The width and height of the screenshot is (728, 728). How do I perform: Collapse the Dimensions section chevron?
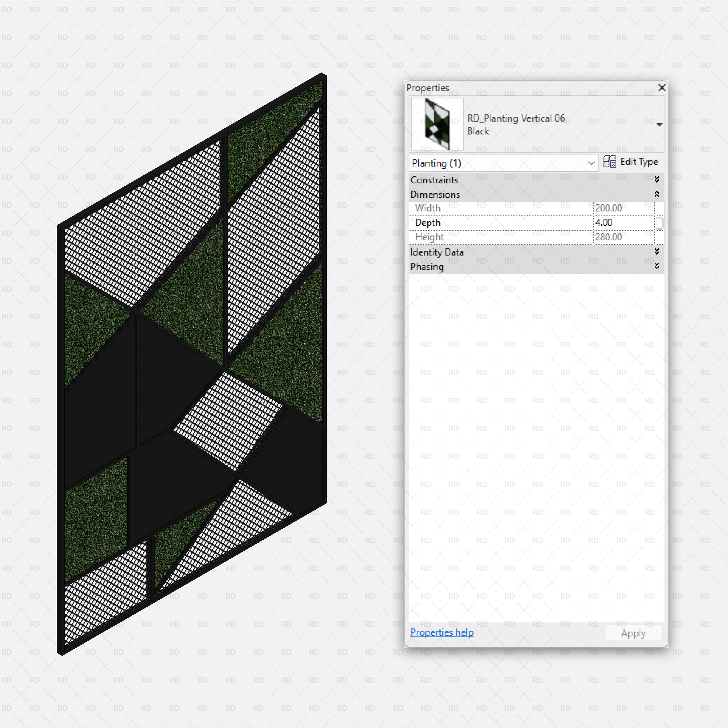click(657, 195)
